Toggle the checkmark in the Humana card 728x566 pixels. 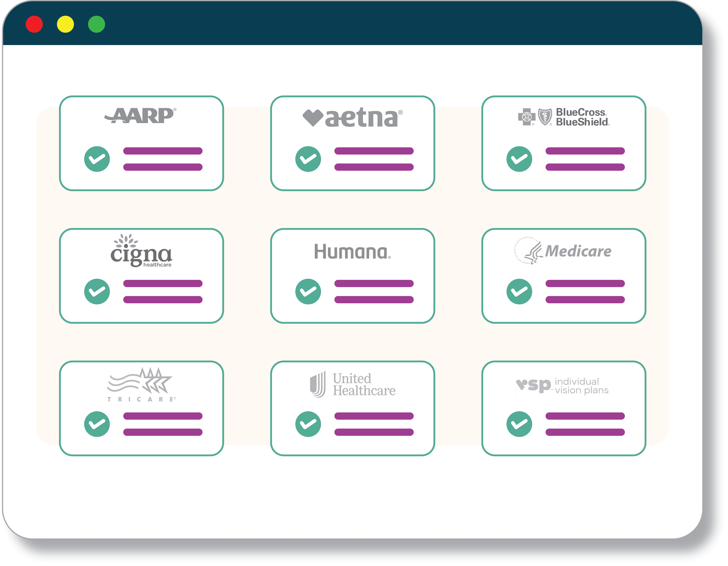tap(308, 291)
